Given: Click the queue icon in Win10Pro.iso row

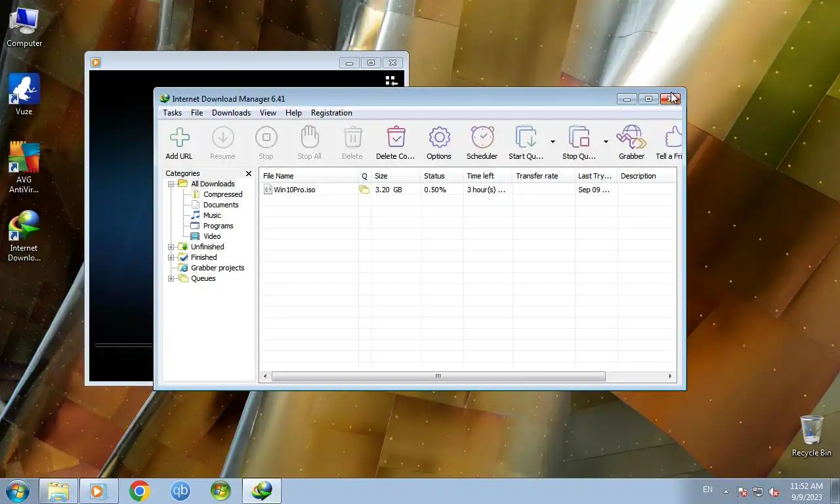Looking at the screenshot, I should pos(364,190).
